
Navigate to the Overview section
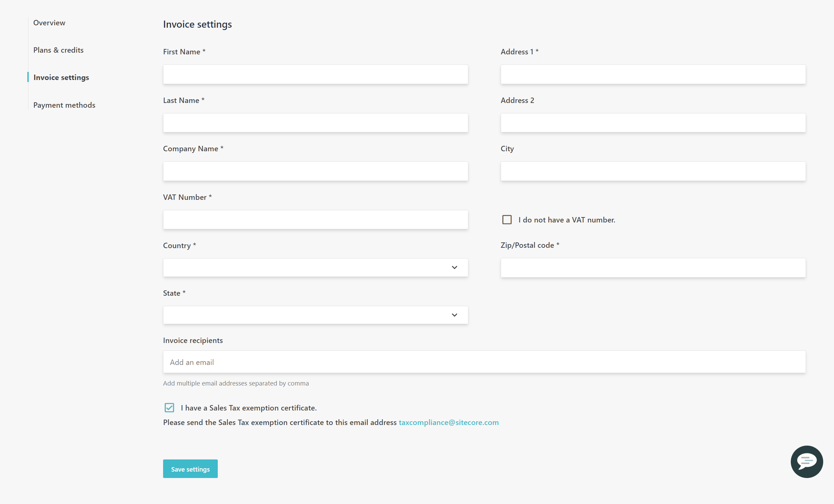(49, 23)
